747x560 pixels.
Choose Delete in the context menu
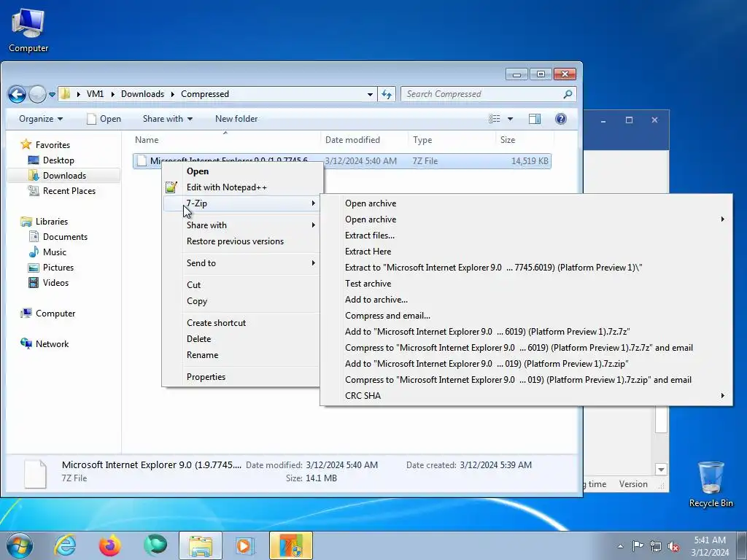242,339
